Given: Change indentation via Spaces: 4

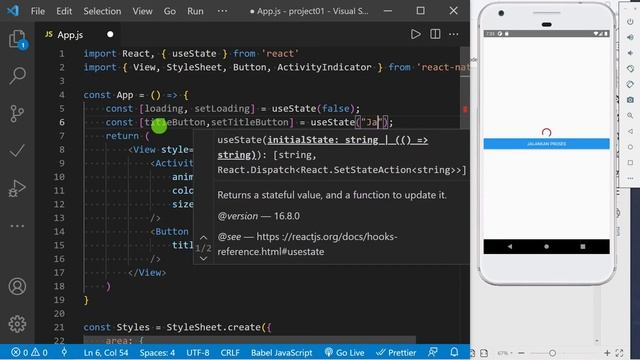Looking at the screenshot, I should tap(157, 352).
